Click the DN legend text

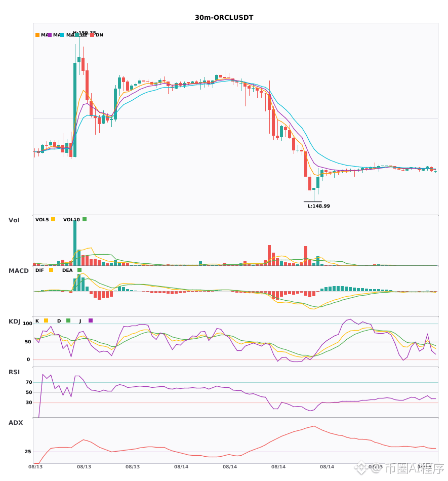tap(99, 35)
